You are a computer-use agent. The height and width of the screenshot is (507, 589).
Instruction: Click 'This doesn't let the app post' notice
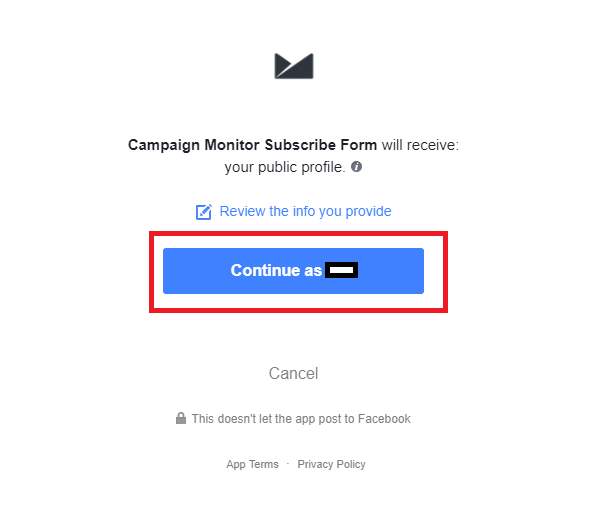click(x=301, y=418)
